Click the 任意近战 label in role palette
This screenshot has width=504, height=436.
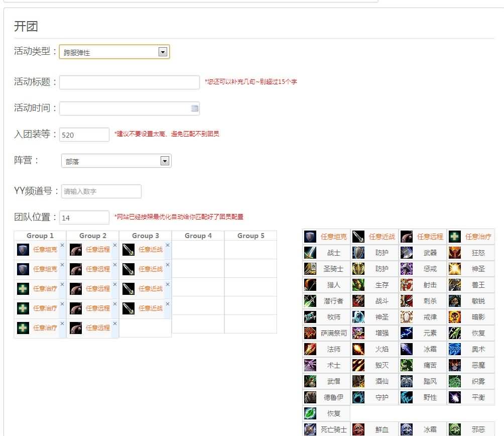click(x=382, y=237)
